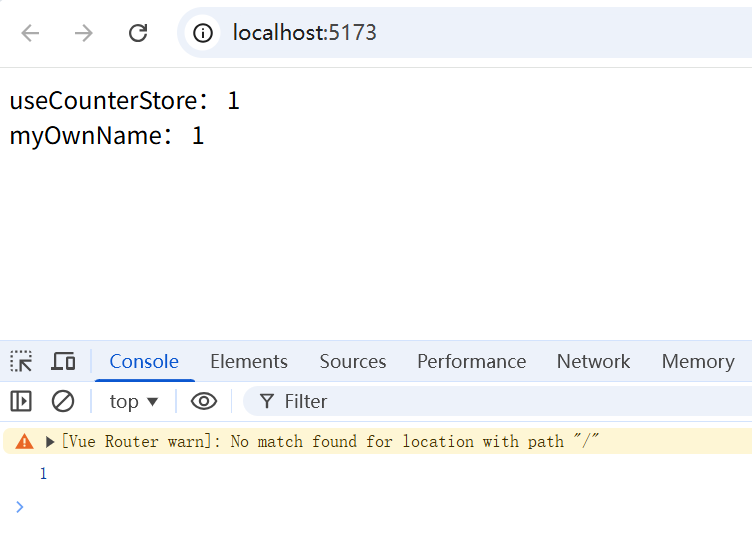Open the Performance tab
This screenshot has width=752, height=534.
point(471,361)
